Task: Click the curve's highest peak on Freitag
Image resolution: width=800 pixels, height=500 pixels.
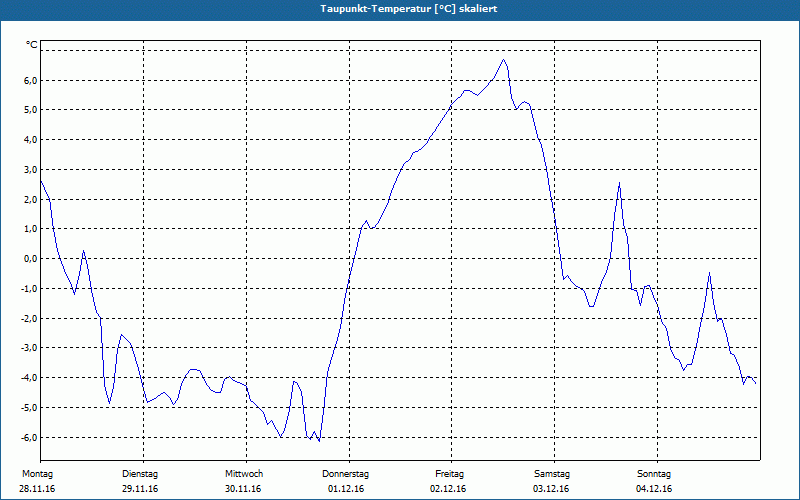Action: point(504,60)
